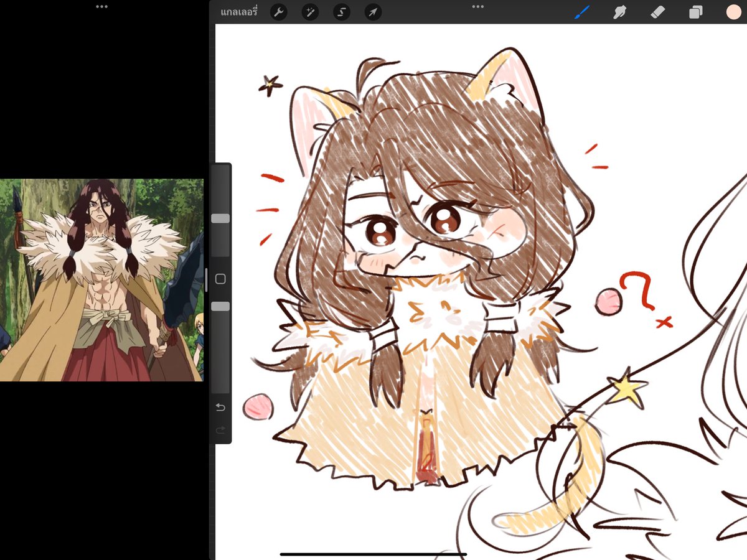Click the split view divider handle

[207, 280]
